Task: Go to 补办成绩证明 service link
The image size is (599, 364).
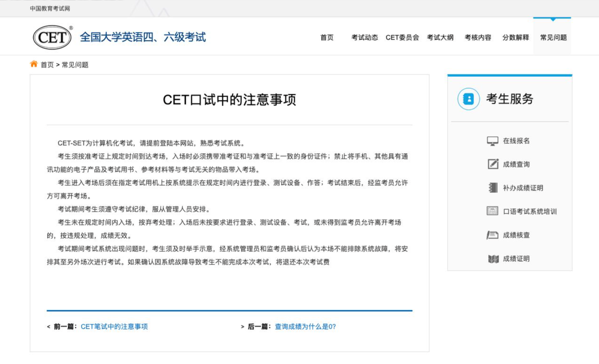Action: click(523, 188)
